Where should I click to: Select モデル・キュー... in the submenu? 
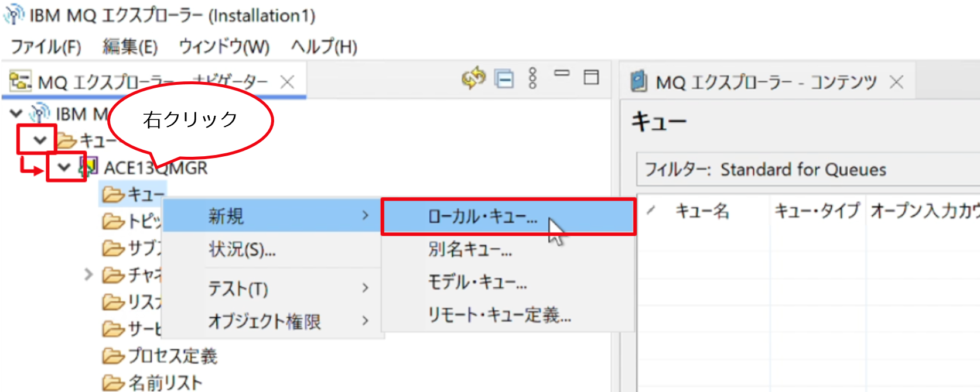tap(508, 283)
